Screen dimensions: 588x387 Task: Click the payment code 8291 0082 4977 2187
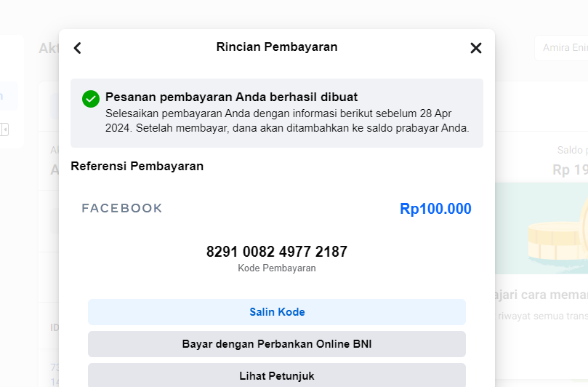click(x=277, y=252)
